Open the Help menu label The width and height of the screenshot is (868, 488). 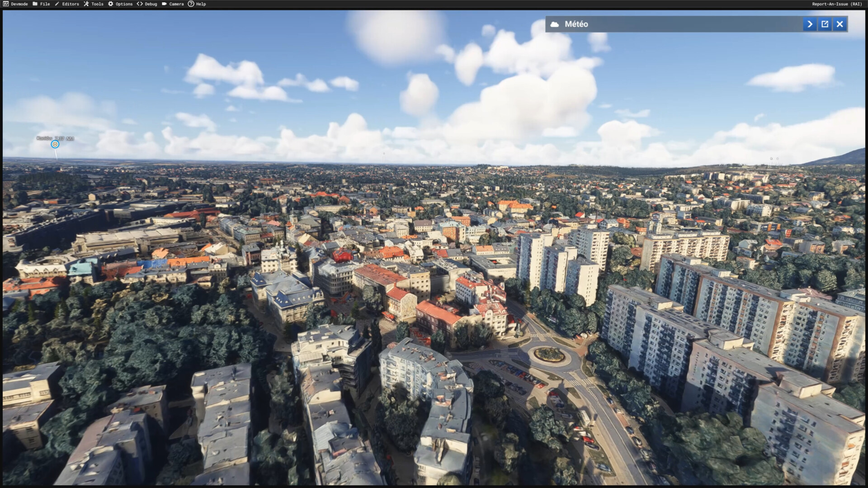(201, 4)
